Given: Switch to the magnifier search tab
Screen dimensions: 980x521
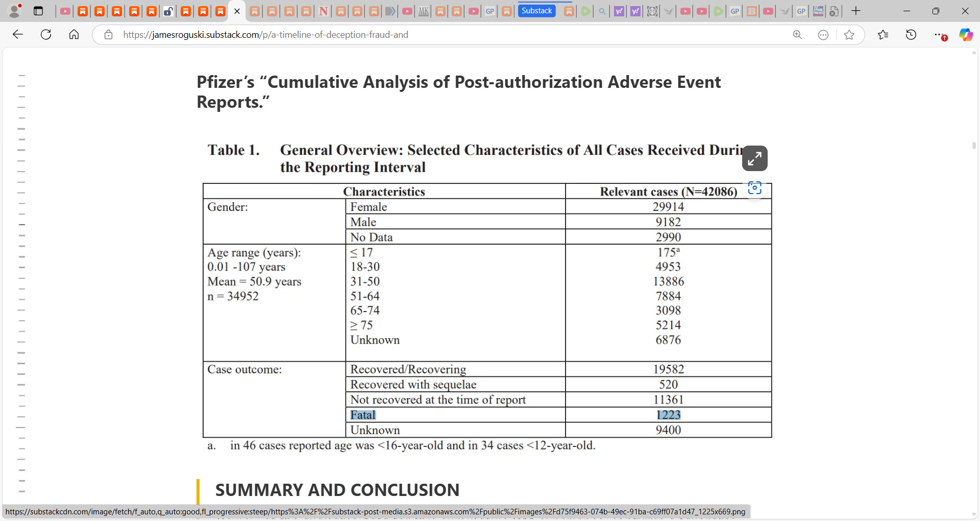Looking at the screenshot, I should (602, 11).
